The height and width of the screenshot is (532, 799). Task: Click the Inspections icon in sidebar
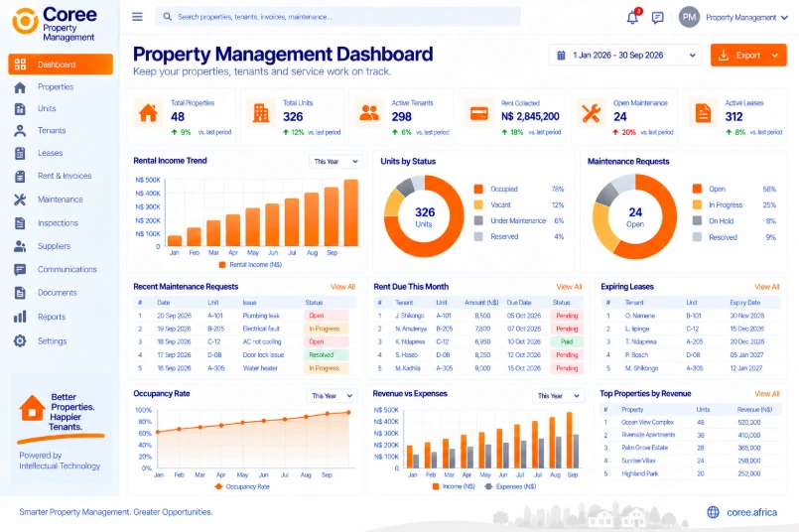(x=20, y=223)
